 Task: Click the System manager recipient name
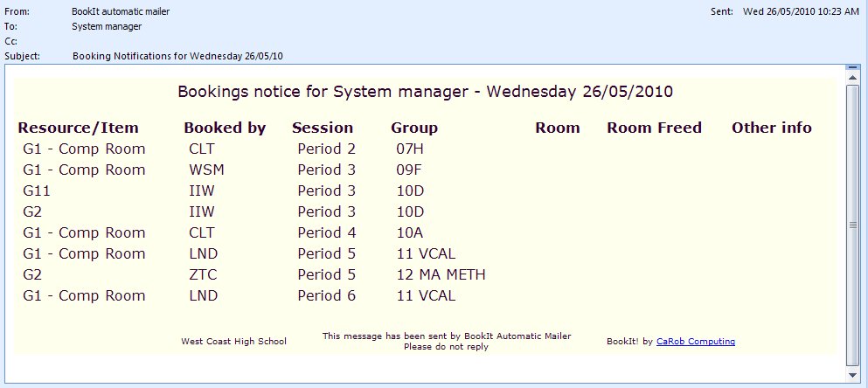(x=107, y=26)
